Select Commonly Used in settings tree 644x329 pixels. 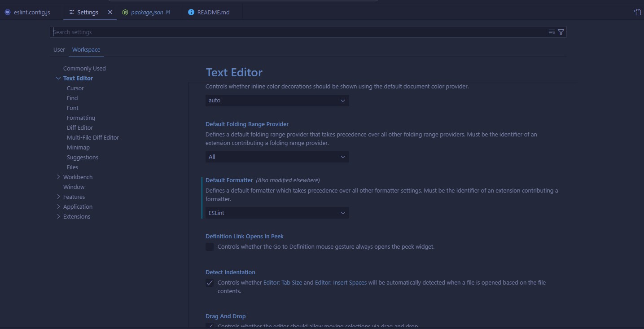pos(84,68)
